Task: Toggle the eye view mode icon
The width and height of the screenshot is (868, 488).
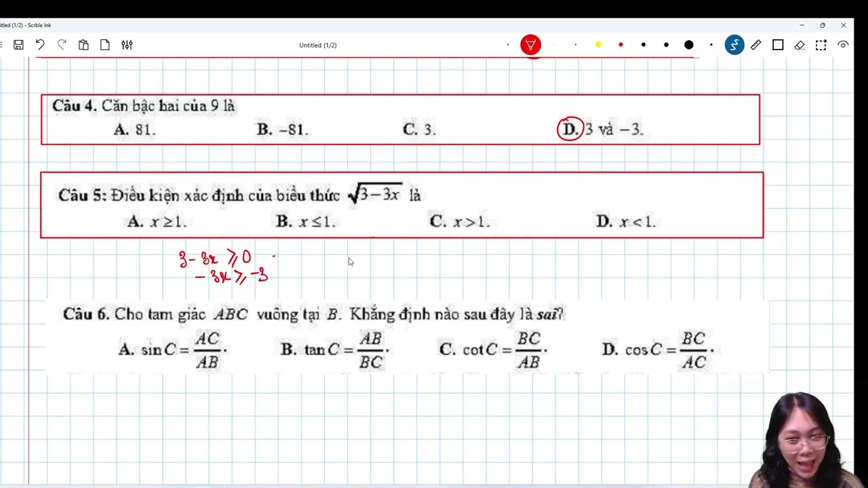Action: pos(843,45)
